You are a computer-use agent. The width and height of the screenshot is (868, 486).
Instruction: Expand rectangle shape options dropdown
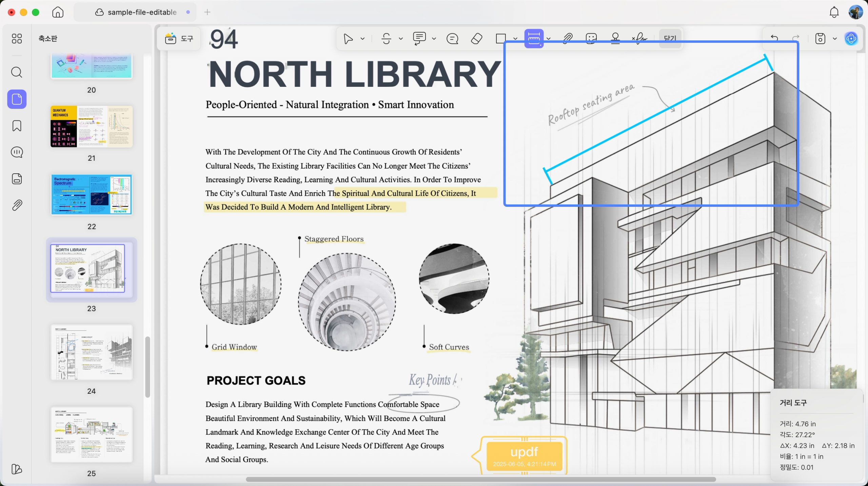(515, 39)
